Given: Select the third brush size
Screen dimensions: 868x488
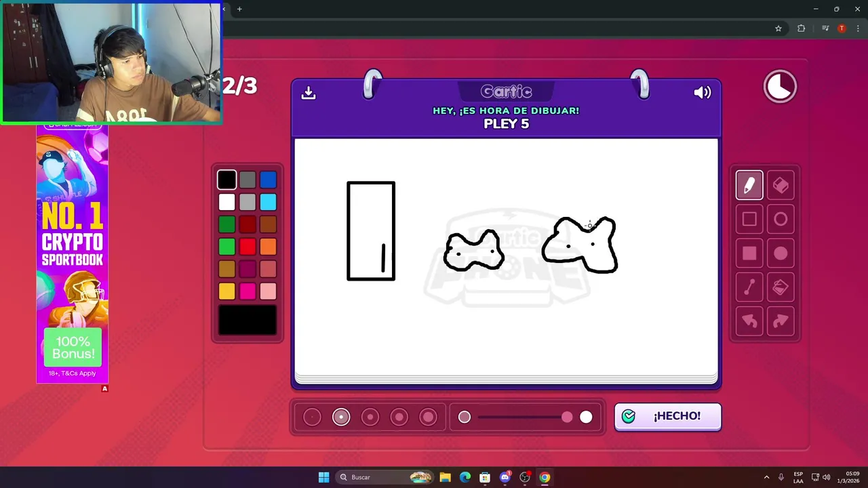Looking at the screenshot, I should pos(370,417).
